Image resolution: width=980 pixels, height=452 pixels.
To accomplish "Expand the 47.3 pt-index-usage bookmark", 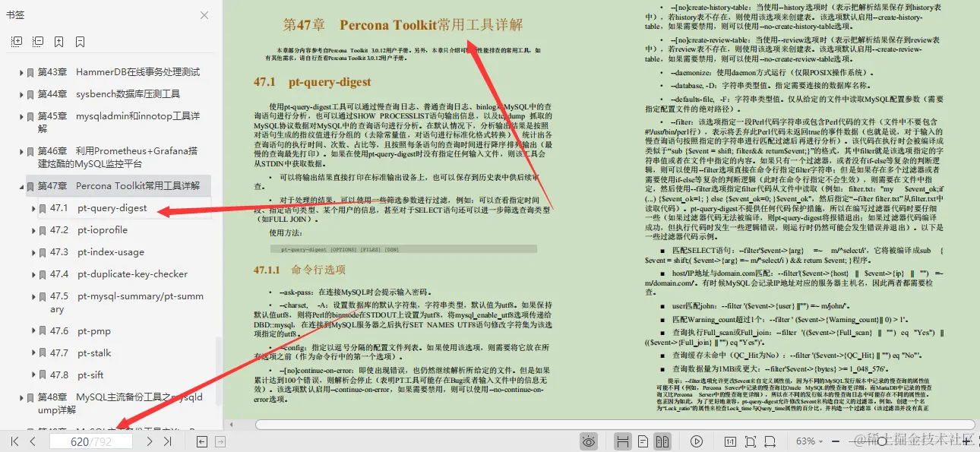I will click(x=33, y=252).
